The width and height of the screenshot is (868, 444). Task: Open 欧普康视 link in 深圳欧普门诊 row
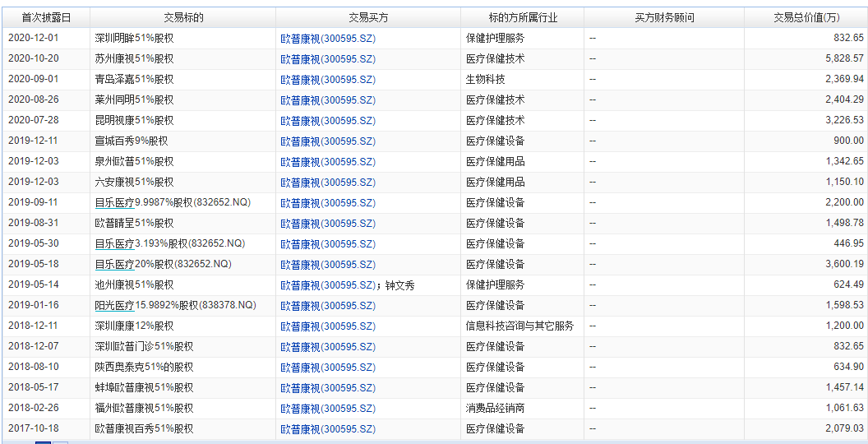(x=328, y=346)
